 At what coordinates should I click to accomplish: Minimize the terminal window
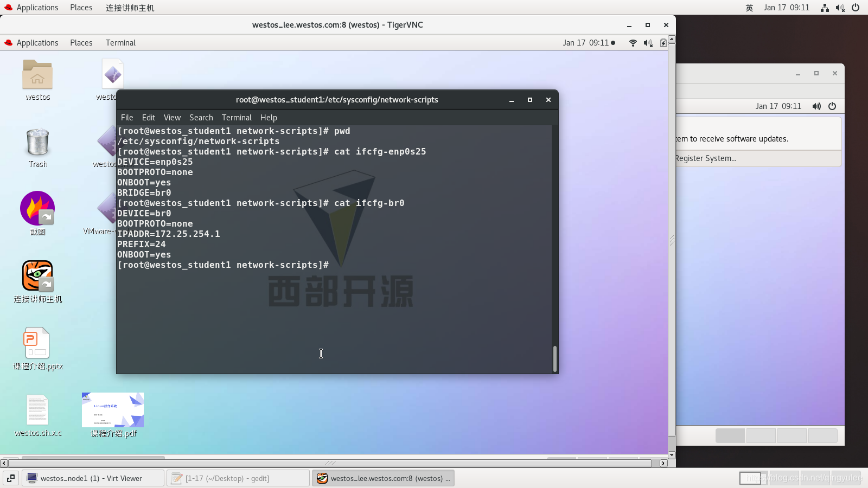pyautogui.click(x=511, y=100)
